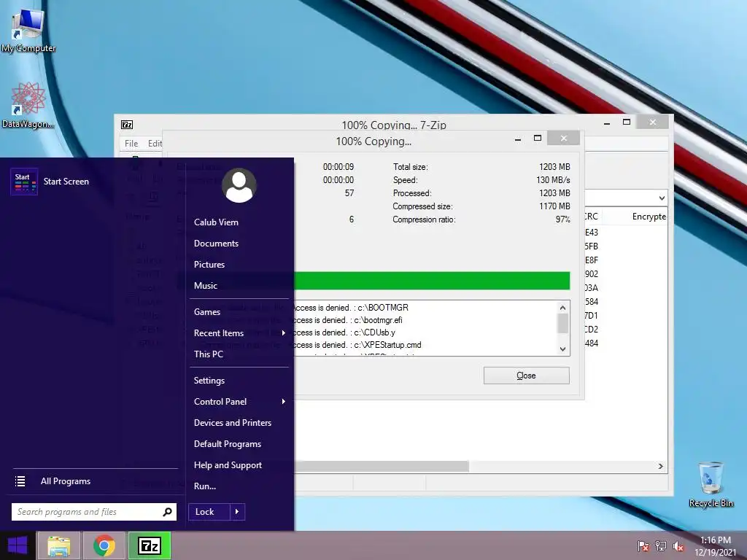The image size is (747, 560).
Task: Open the Edit menu in 7-Zip
Action: click(x=155, y=144)
